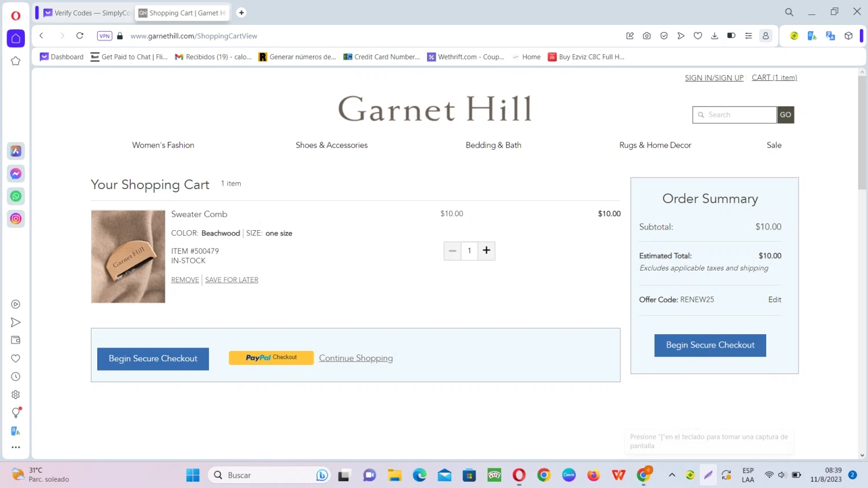Click the quantity field showing 1
The image size is (868, 488).
pyautogui.click(x=469, y=251)
